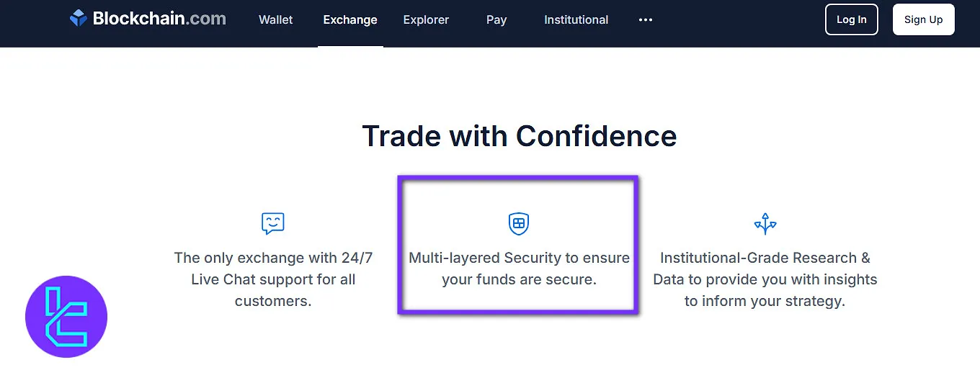The image size is (980, 383).
Task: Open the Institutional navigation item
Action: point(576,20)
